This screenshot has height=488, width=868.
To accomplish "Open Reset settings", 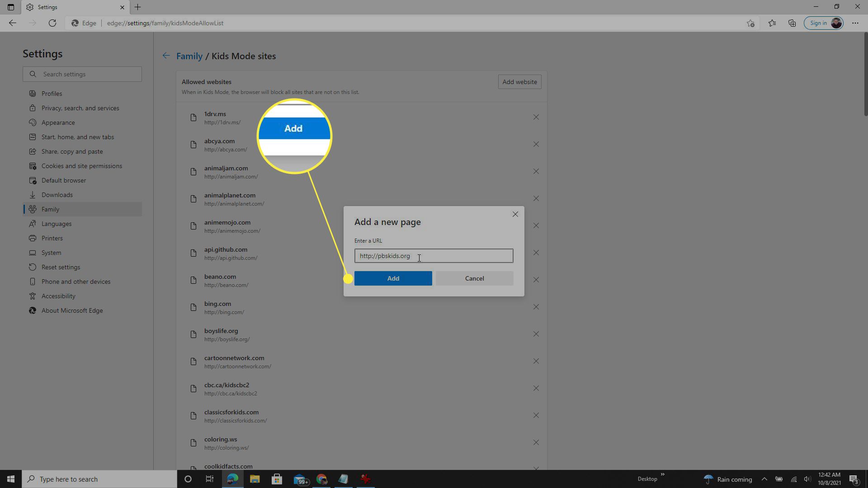I will click(x=82, y=267).
